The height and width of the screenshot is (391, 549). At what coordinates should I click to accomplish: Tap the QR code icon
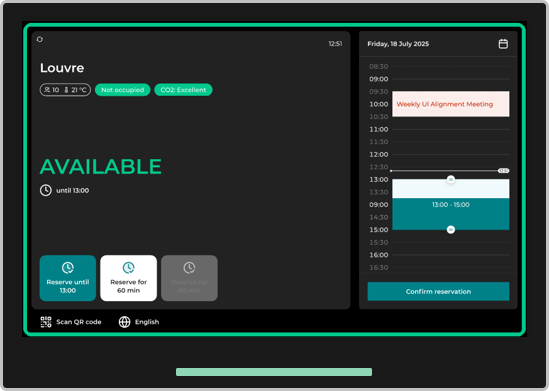pos(46,322)
